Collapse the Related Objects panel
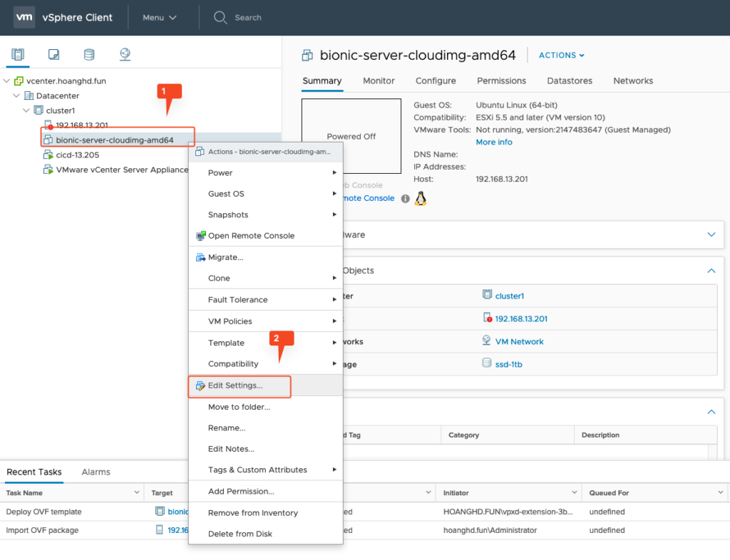Screen dimensions: 730x560 tap(711, 271)
